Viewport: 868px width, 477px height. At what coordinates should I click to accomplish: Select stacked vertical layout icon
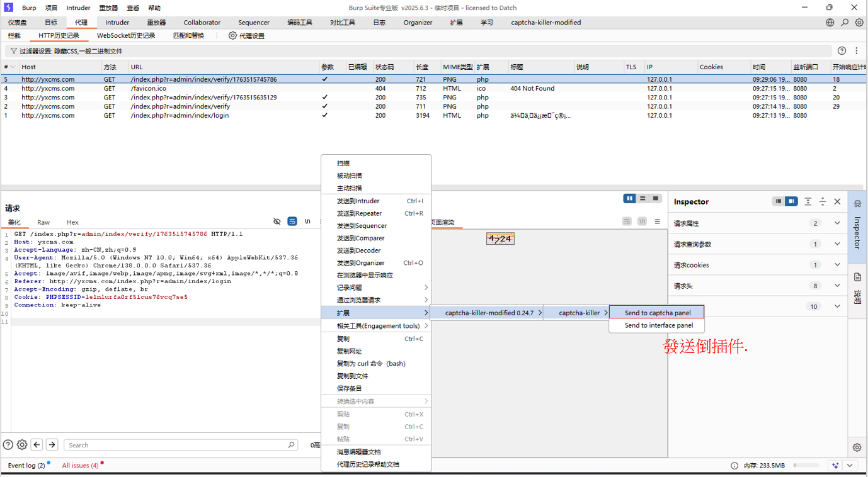coord(642,198)
